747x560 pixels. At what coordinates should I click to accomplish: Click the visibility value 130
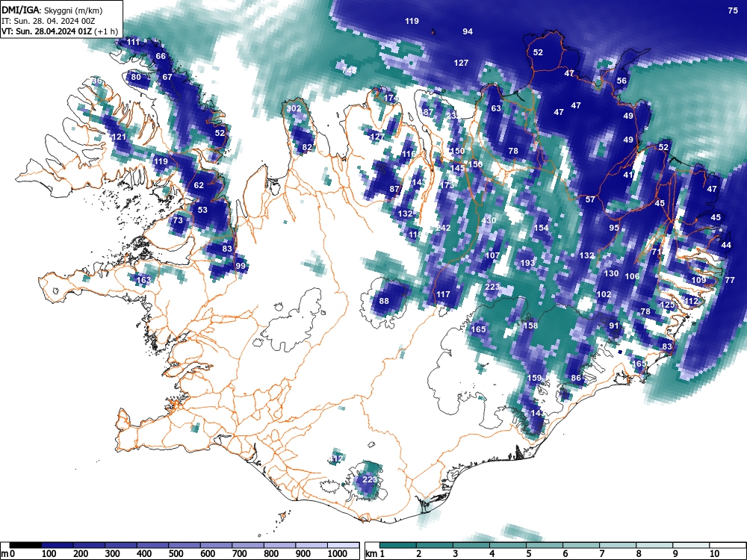pyautogui.click(x=611, y=274)
